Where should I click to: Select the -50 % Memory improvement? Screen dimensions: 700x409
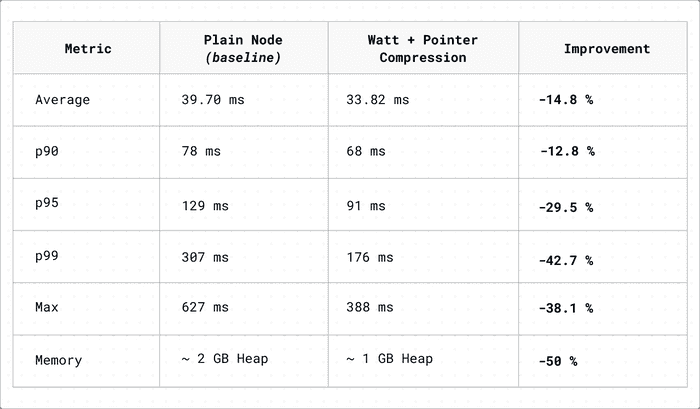click(x=558, y=360)
